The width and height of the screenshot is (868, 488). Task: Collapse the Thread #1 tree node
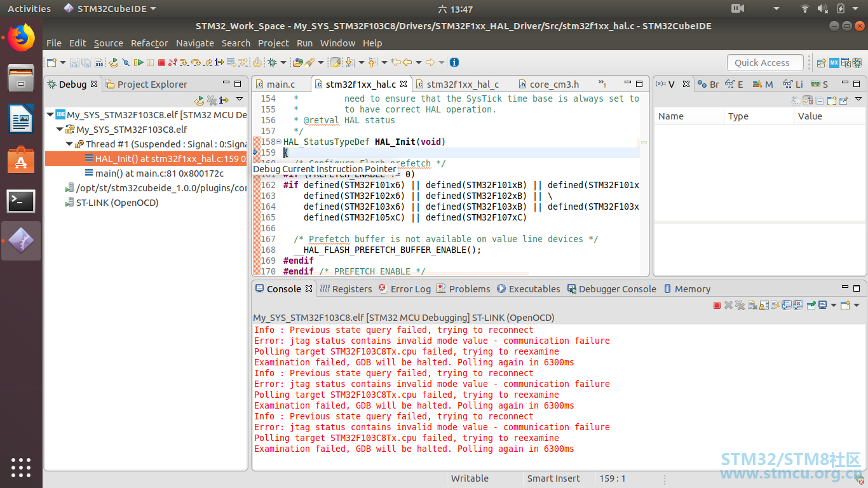pos(69,144)
